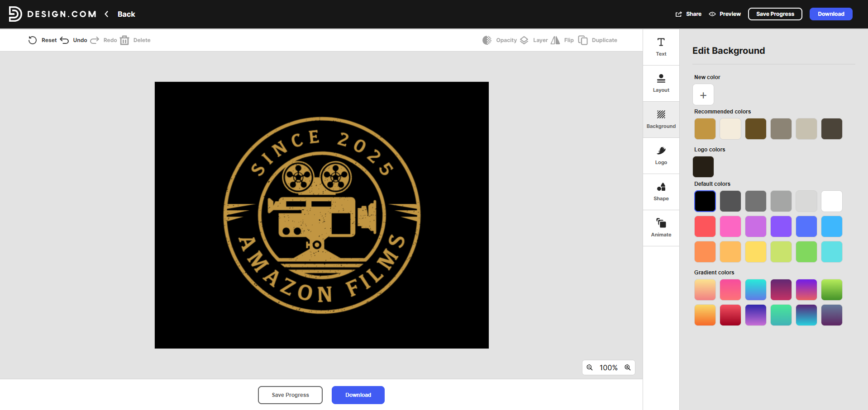Viewport: 868px width, 410px height.
Task: Click the Download button in the header
Action: [x=831, y=14]
